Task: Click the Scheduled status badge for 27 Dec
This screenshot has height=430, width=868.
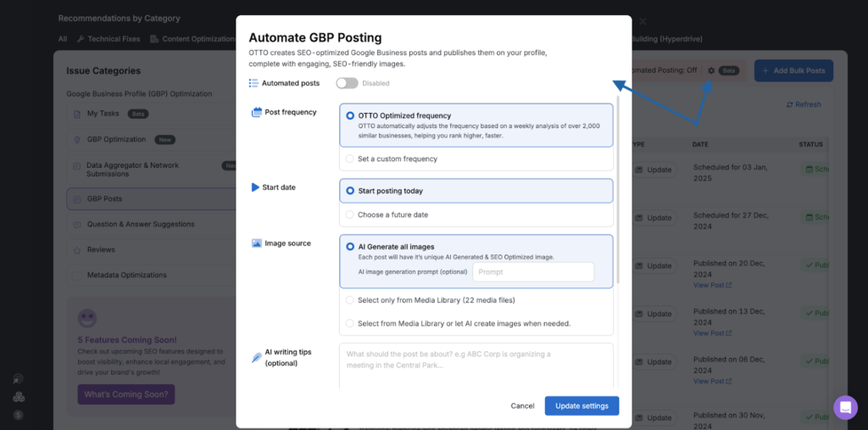Action: pyautogui.click(x=815, y=217)
